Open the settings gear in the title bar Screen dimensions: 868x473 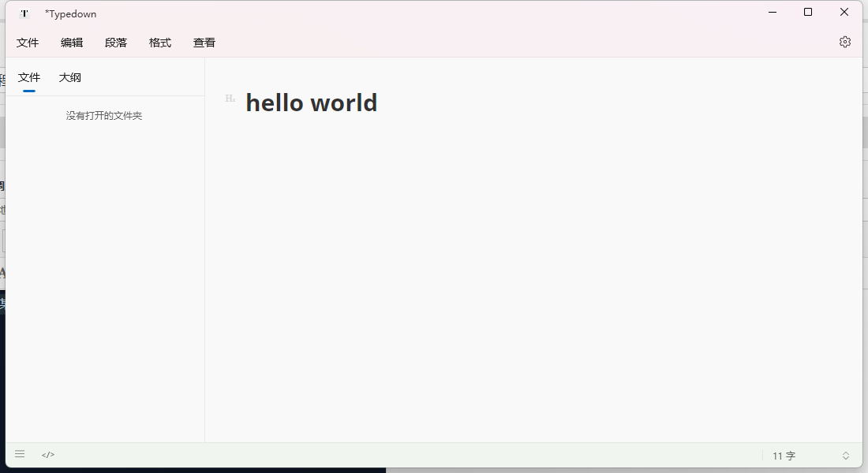tap(845, 41)
